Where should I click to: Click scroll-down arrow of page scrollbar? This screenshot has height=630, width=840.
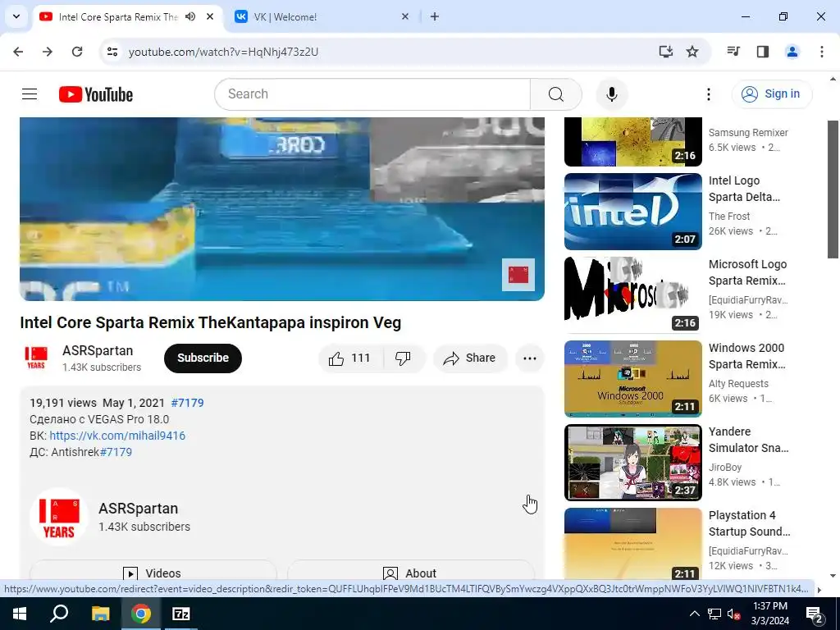click(833, 576)
